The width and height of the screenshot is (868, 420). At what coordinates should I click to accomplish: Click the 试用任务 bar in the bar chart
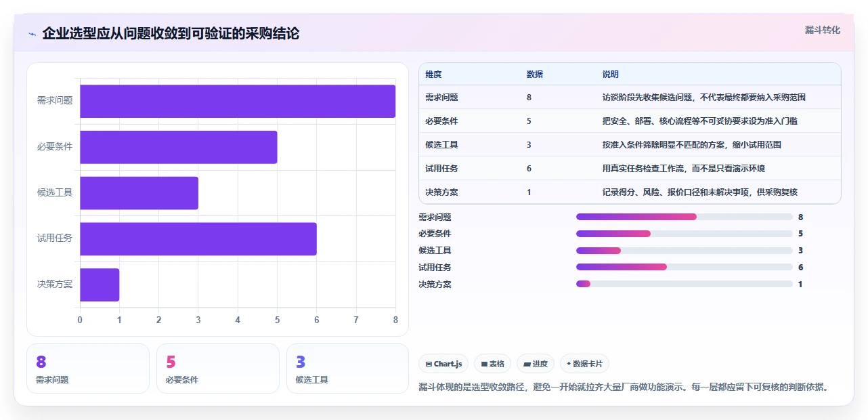click(x=198, y=239)
